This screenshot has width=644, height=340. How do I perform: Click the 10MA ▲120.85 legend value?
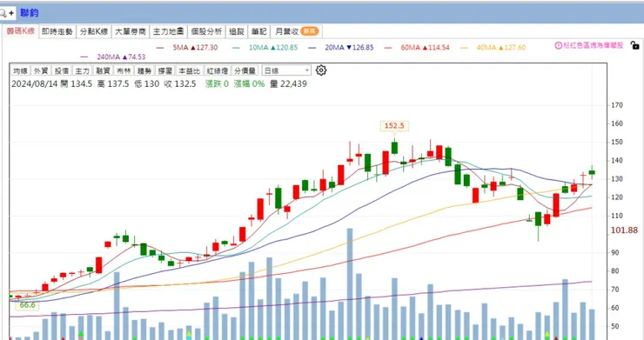(273, 48)
